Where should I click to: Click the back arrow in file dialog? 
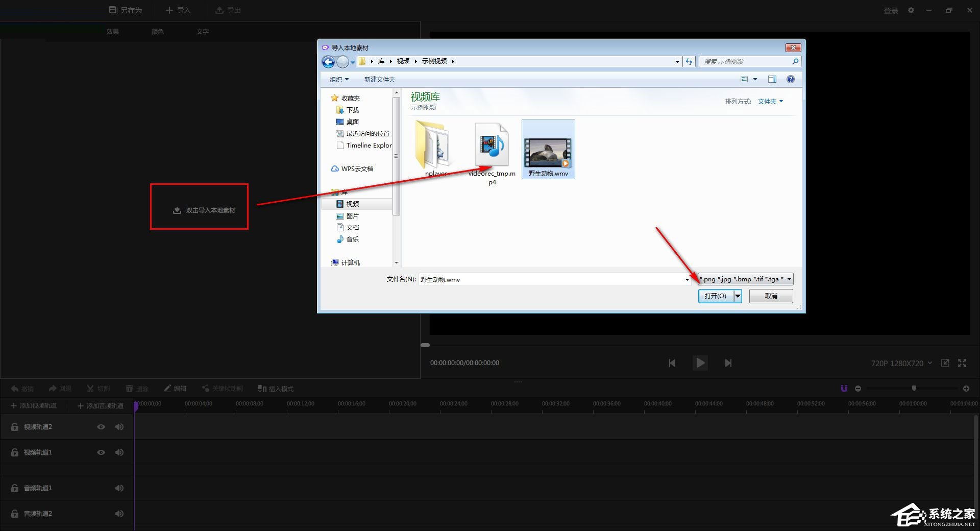(328, 62)
